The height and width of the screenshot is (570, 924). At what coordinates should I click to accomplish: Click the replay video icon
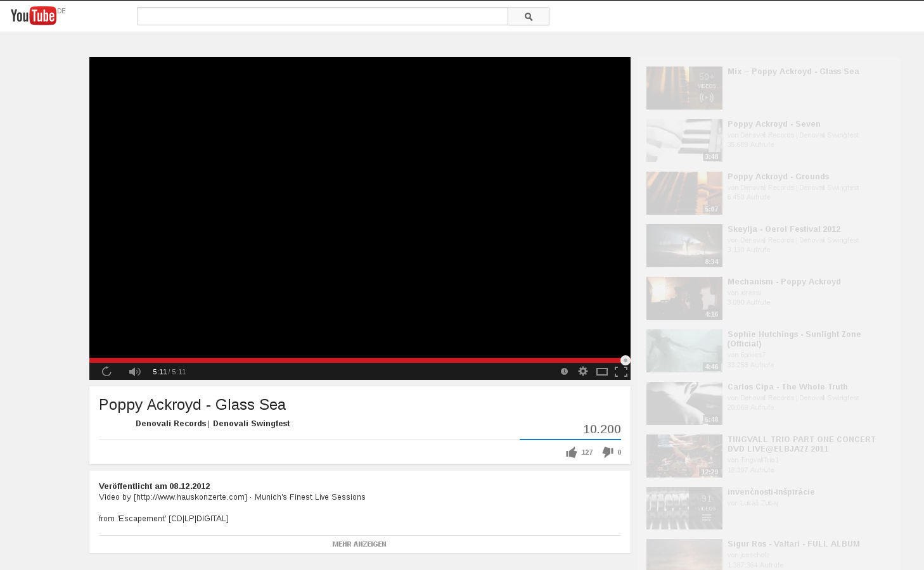[x=106, y=372]
